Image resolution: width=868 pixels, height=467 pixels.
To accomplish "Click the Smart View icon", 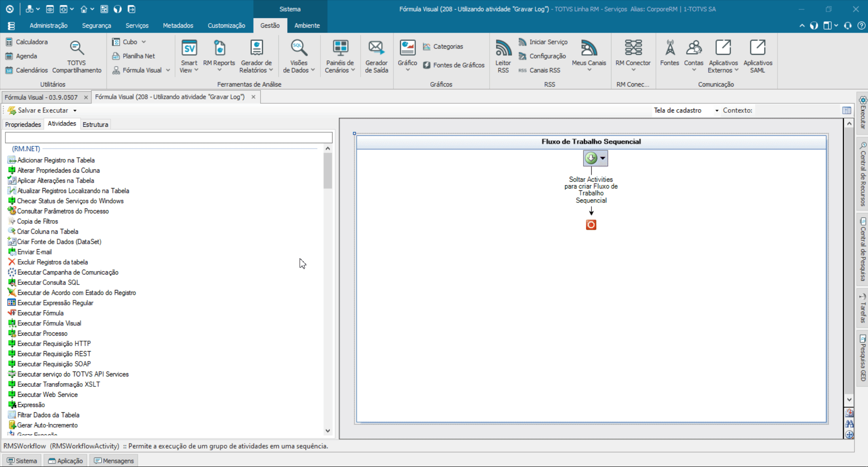I will [x=189, y=48].
